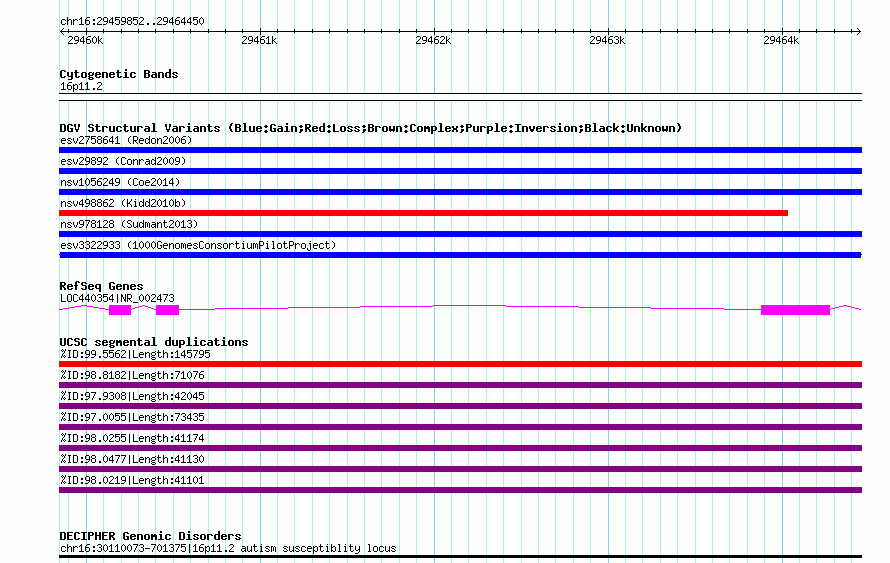Open the RefSeq Genes track title
The image size is (890, 563).
coord(101,286)
